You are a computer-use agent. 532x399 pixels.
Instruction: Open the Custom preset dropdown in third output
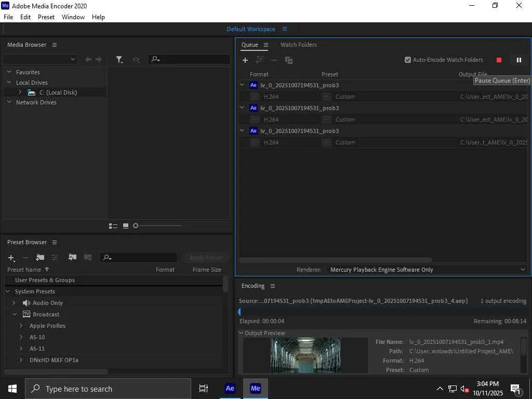point(326,142)
